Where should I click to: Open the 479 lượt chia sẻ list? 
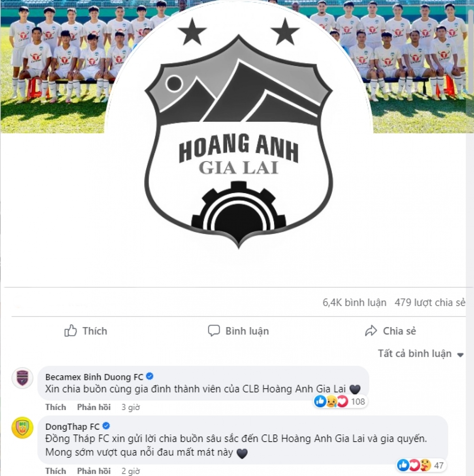(430, 303)
